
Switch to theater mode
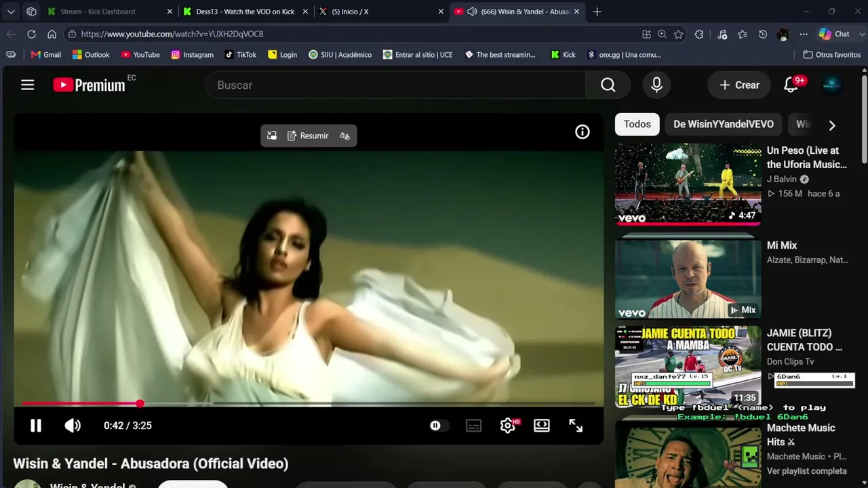(x=542, y=426)
